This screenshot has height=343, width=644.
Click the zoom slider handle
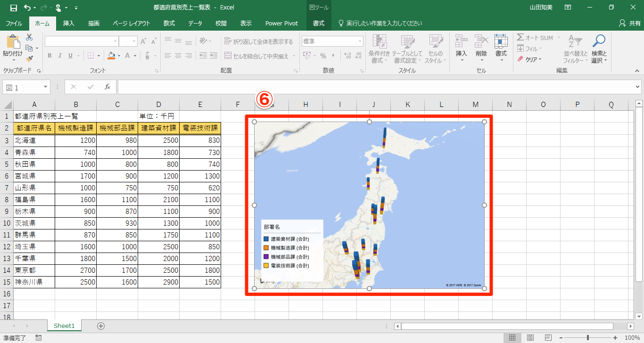pyautogui.click(x=587, y=338)
